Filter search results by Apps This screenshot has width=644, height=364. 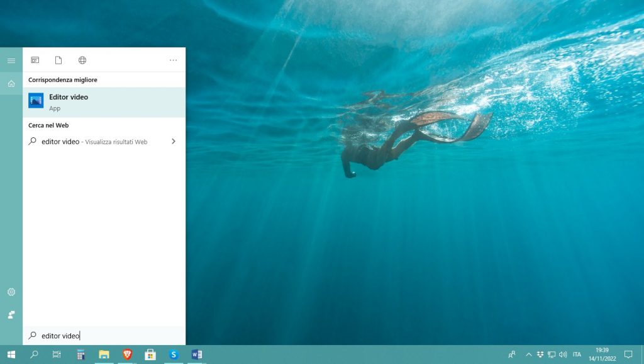pyautogui.click(x=35, y=60)
